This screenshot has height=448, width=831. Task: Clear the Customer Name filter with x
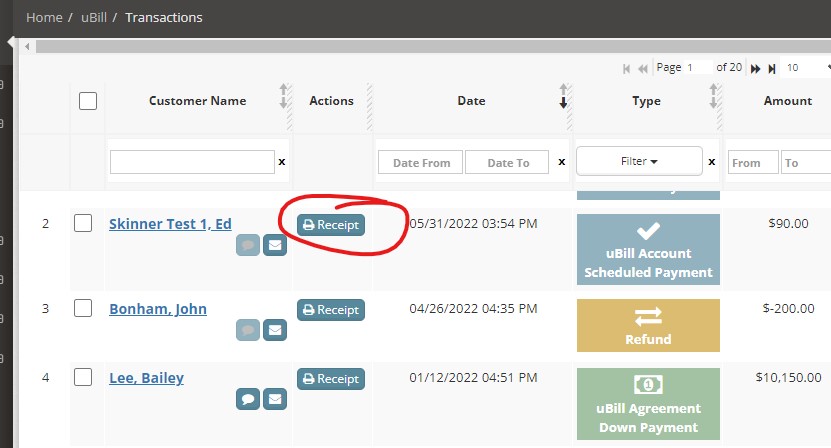pyautogui.click(x=281, y=162)
